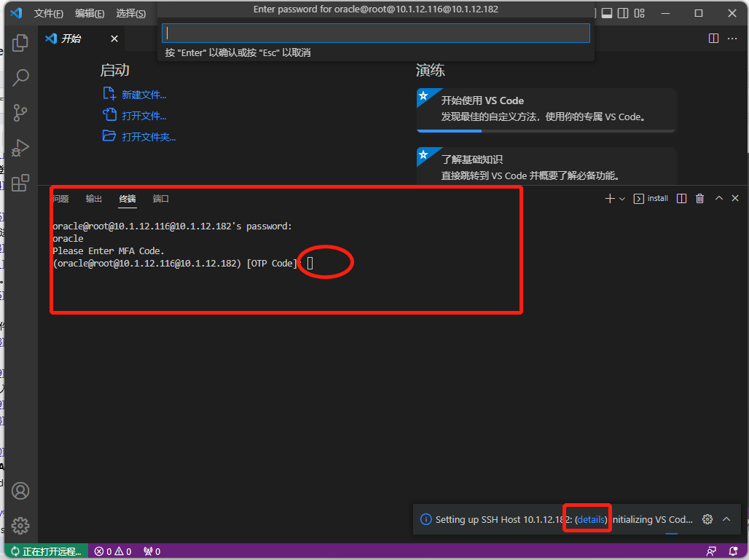Open the Source Control view
This screenshot has width=749, height=560.
tap(20, 113)
